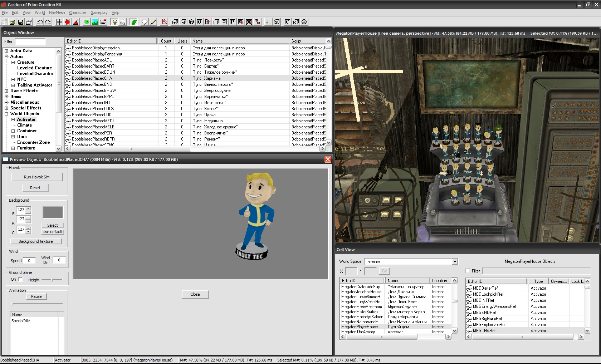
Task: Open the World Space dropdown
Action: [x=455, y=262]
